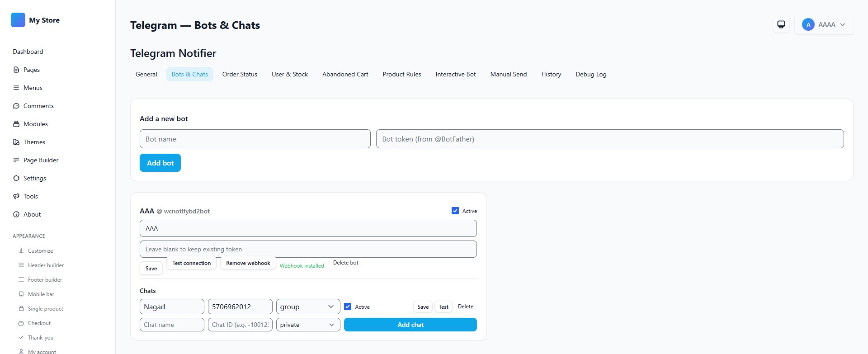The width and height of the screenshot is (868, 354).
Task: Click the Delete bot link
Action: coord(346,263)
